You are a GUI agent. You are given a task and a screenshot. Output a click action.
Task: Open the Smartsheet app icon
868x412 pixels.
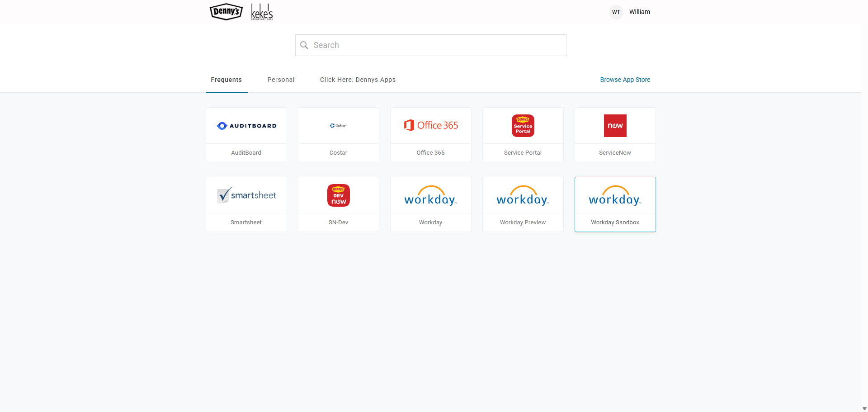point(246,195)
